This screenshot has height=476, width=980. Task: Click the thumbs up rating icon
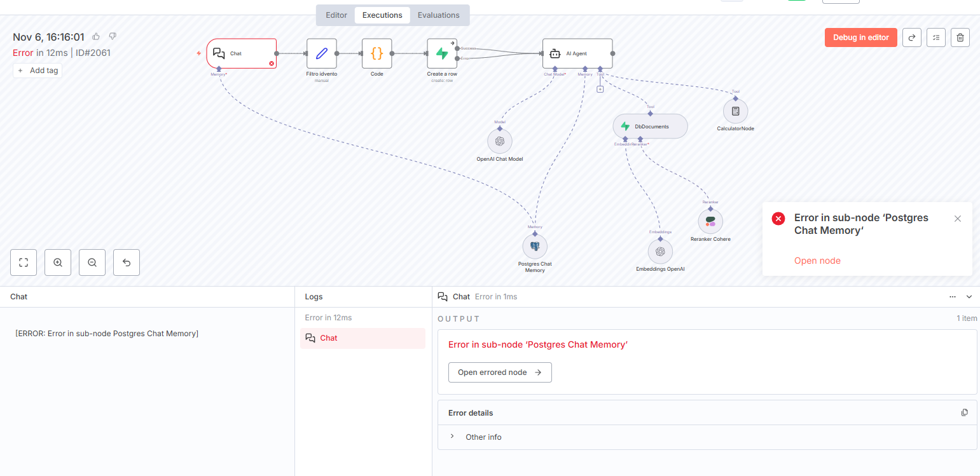[x=96, y=36]
